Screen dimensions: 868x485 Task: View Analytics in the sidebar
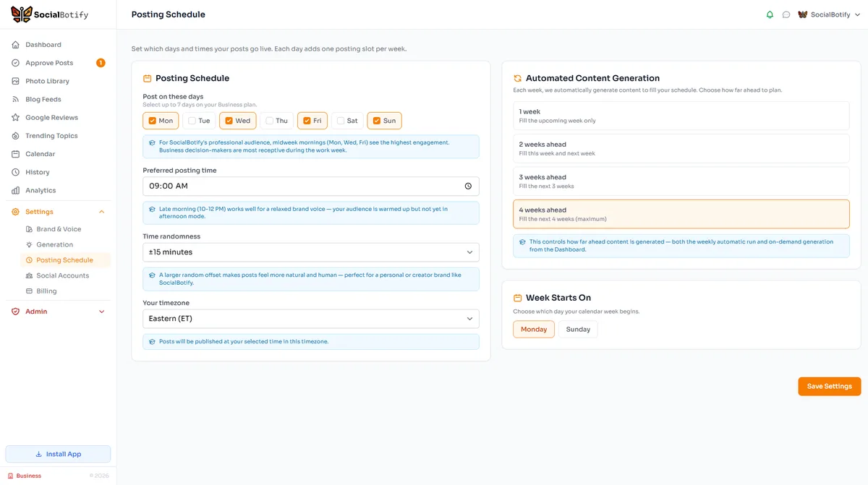coord(42,190)
